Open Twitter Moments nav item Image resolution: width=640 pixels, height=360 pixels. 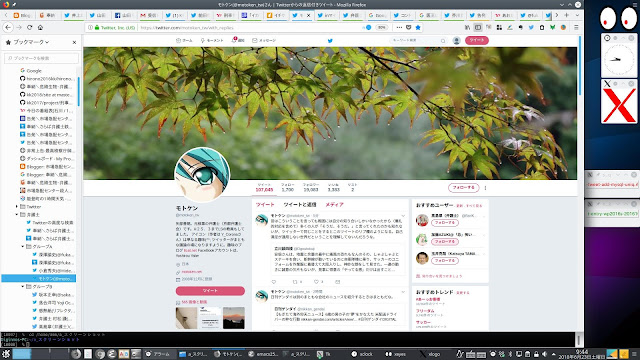pyautogui.click(x=212, y=40)
